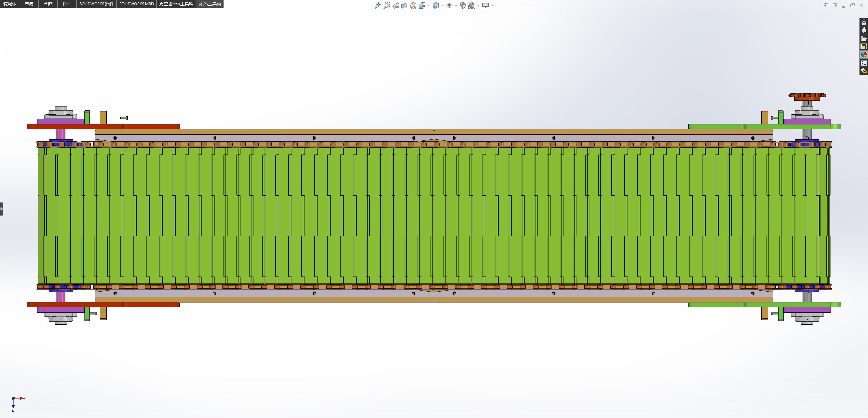Click the 沐风工具箱 tab button
This screenshot has width=868, height=418.
(210, 4)
